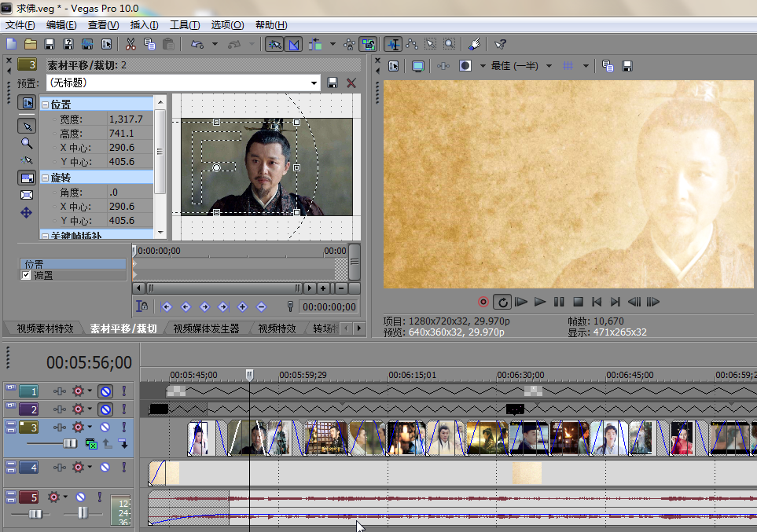Save the project with the floppy icon
This screenshot has width=757, height=532.
click(x=50, y=45)
